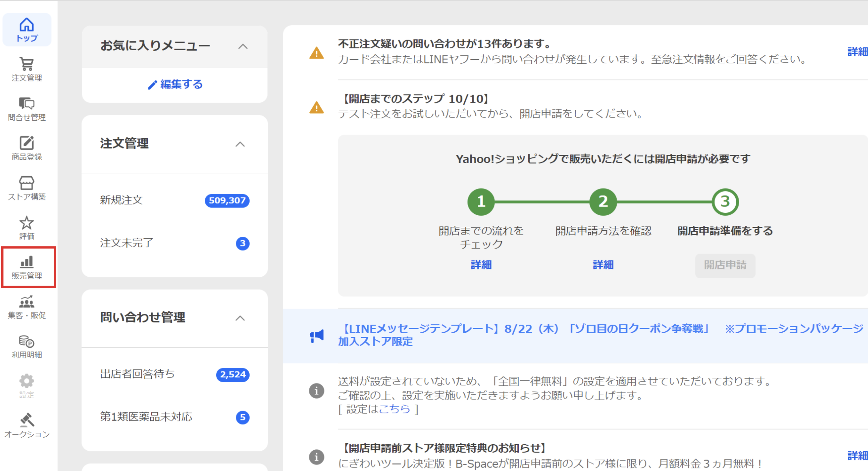Collapse the 注文管理 panel chevron
868x471 pixels.
click(x=240, y=144)
